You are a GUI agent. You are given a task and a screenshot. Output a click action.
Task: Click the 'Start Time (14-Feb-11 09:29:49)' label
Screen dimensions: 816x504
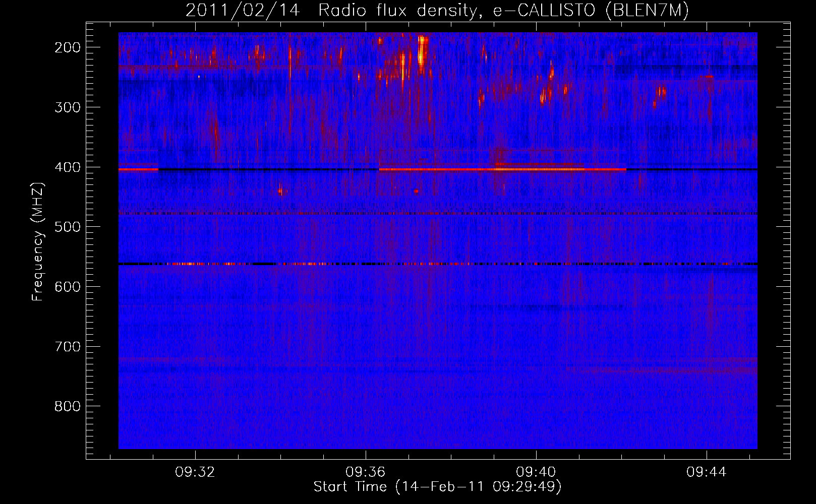[x=437, y=487]
